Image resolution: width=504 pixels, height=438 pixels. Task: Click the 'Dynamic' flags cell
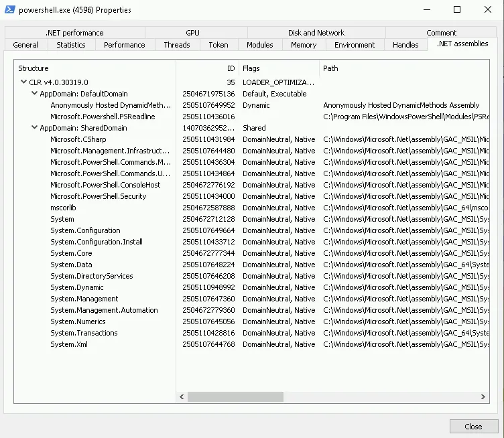256,105
